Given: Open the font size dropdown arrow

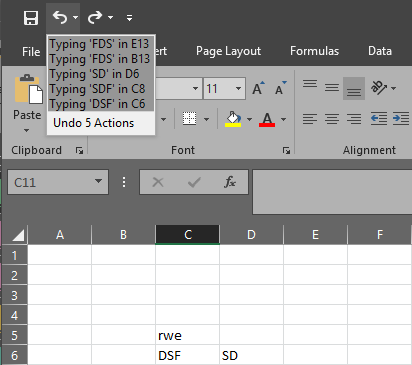Looking at the screenshot, I should tap(238, 88).
